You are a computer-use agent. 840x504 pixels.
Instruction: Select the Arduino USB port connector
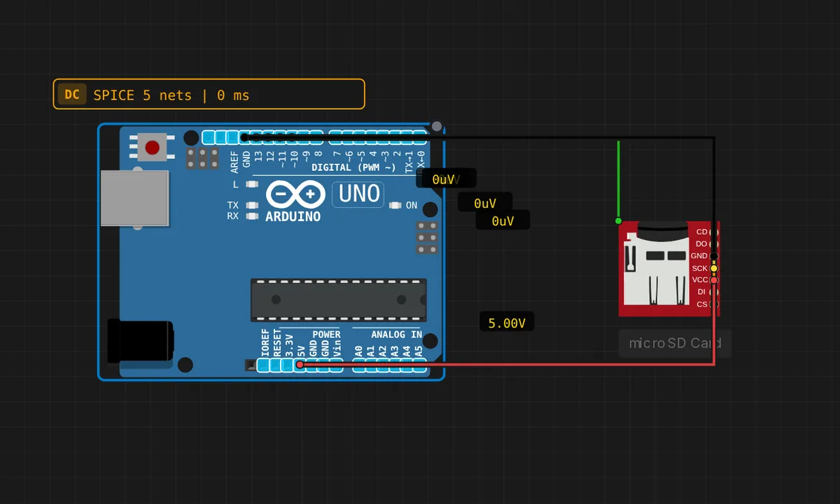tap(134, 197)
